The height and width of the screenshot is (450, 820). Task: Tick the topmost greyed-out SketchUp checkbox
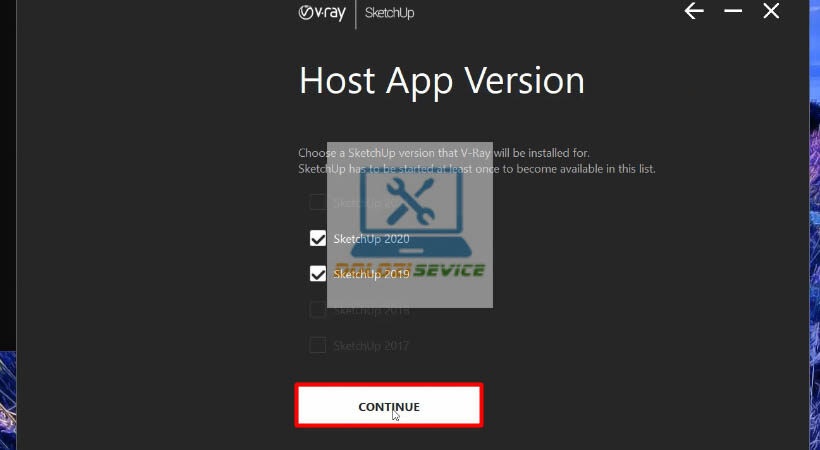click(x=317, y=202)
